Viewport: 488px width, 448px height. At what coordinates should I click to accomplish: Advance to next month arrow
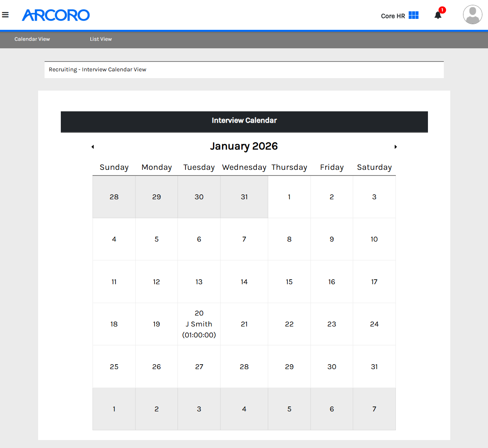point(395,147)
